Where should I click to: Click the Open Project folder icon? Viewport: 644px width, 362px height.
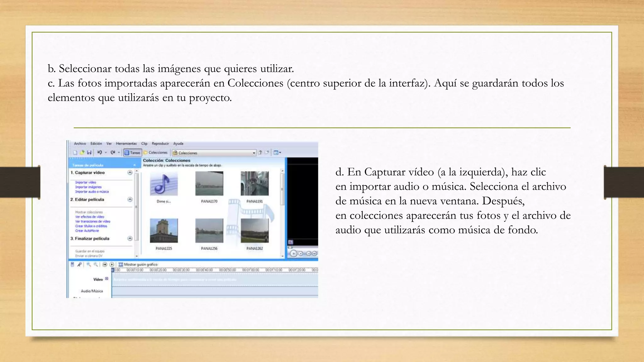82,152
